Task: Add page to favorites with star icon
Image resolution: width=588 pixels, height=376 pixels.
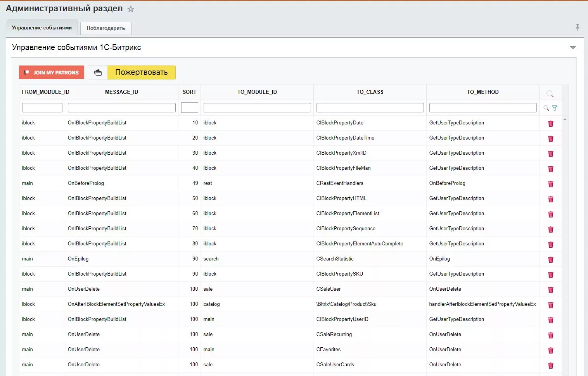Action: 131,9
